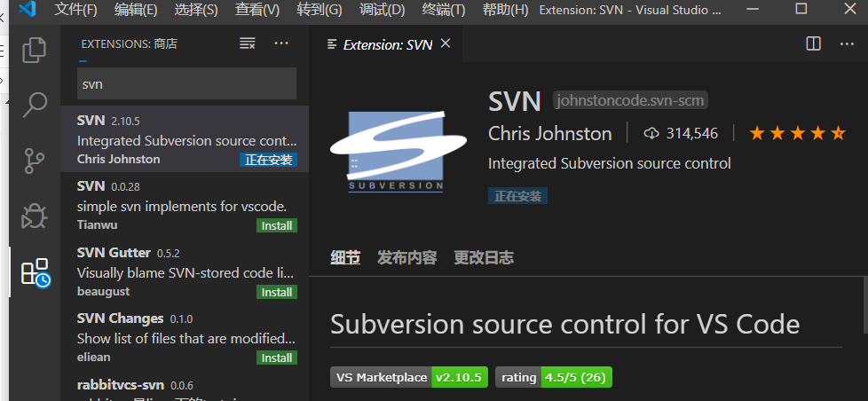
Task: Click the EXTENSIONS: 商店 panel title
Action: pyautogui.click(x=129, y=43)
